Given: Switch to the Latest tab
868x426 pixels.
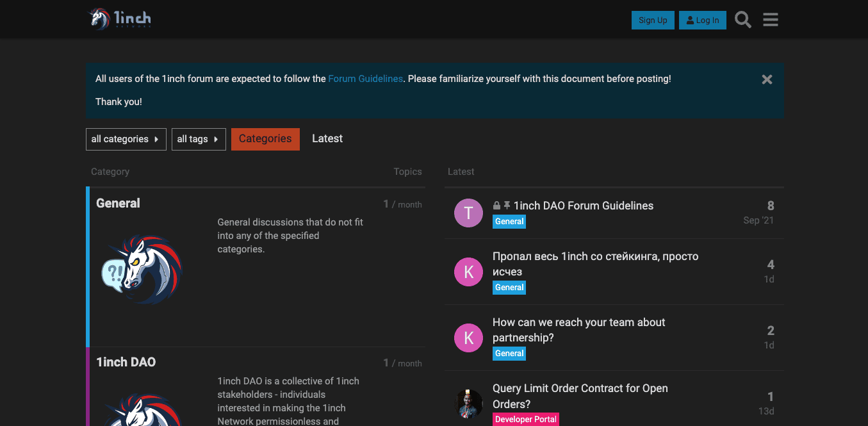Looking at the screenshot, I should pos(327,138).
